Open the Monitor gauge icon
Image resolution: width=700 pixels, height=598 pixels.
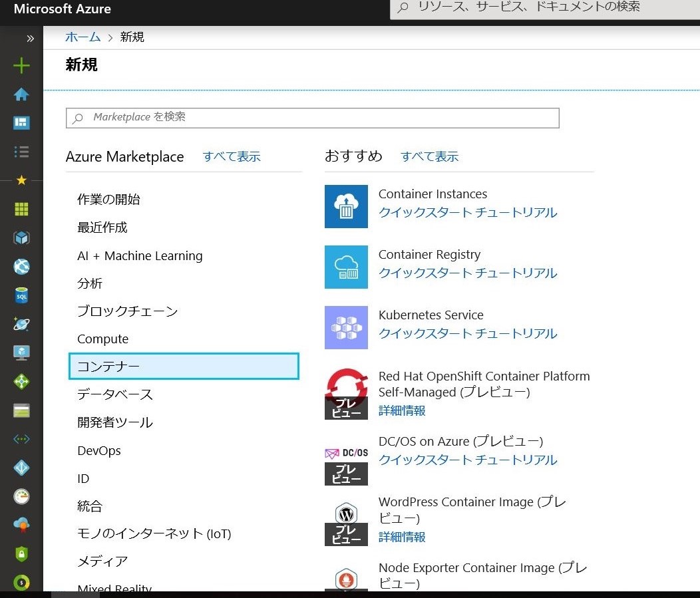click(21, 496)
